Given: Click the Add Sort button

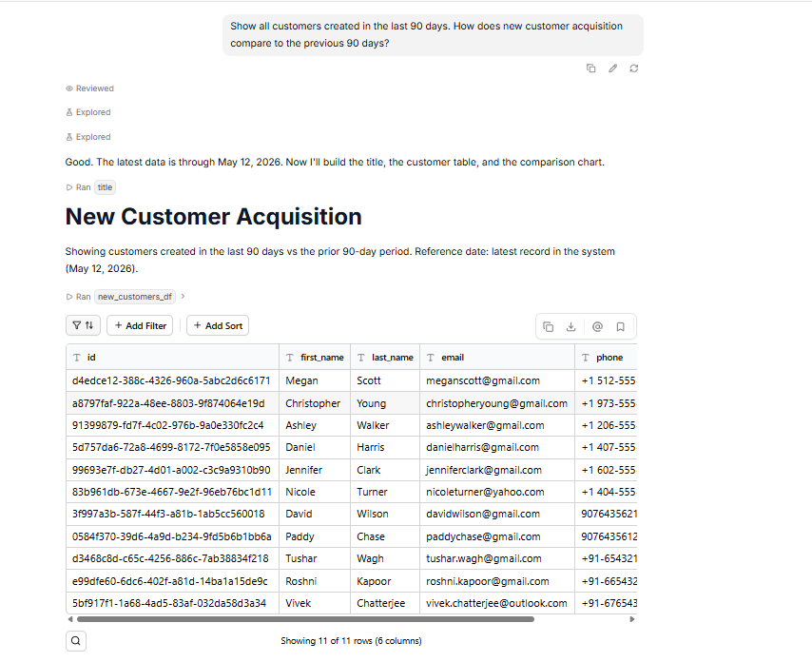Looking at the screenshot, I should [x=218, y=325].
